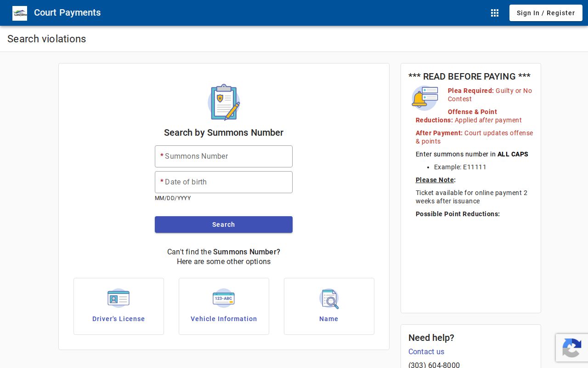Viewport: 588px width, 368px height.
Task: Open the Contact us link
Action: click(426, 351)
